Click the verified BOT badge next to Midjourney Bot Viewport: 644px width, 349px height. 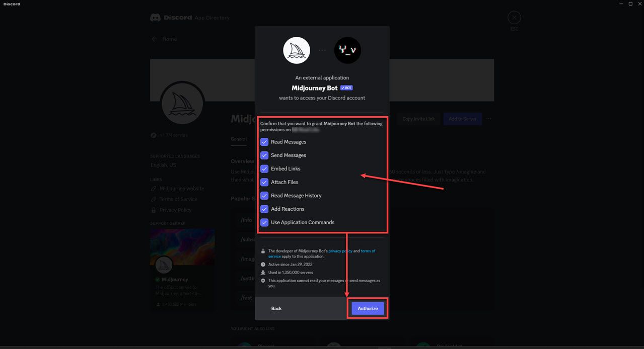coord(346,87)
